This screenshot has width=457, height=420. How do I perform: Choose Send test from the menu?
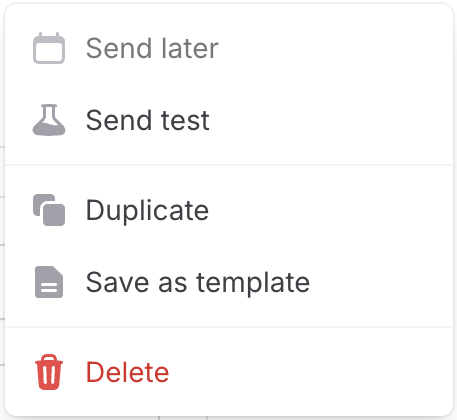coord(229,120)
